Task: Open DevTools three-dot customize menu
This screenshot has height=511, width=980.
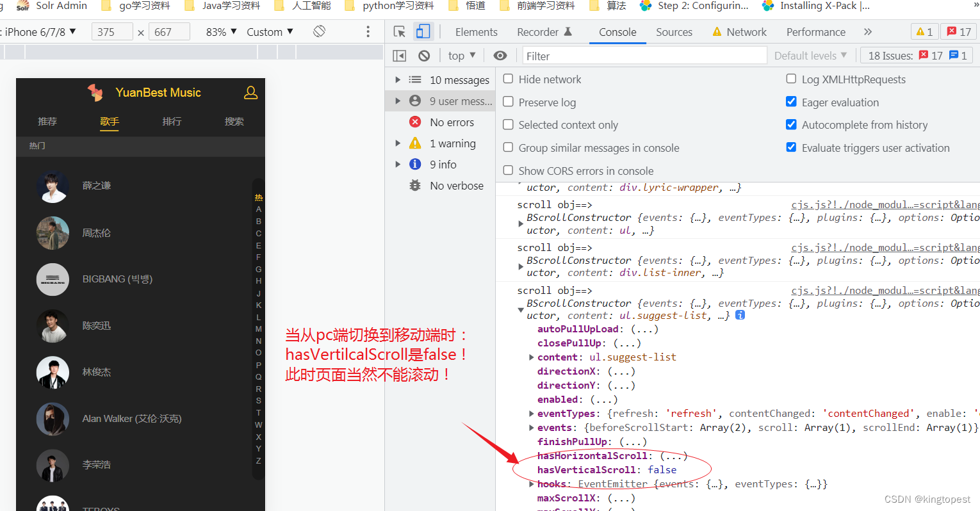Action: [367, 31]
